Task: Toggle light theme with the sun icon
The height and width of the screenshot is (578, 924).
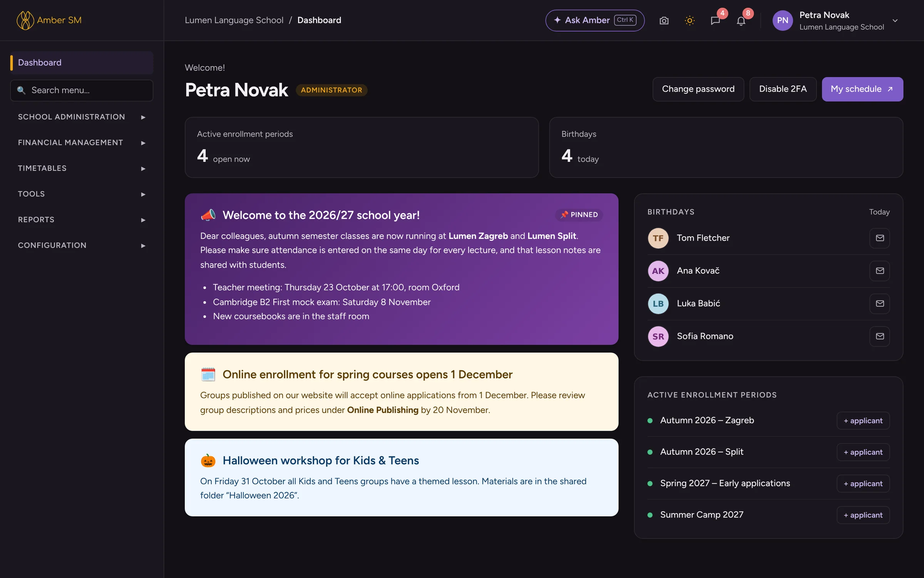Action: pos(690,20)
